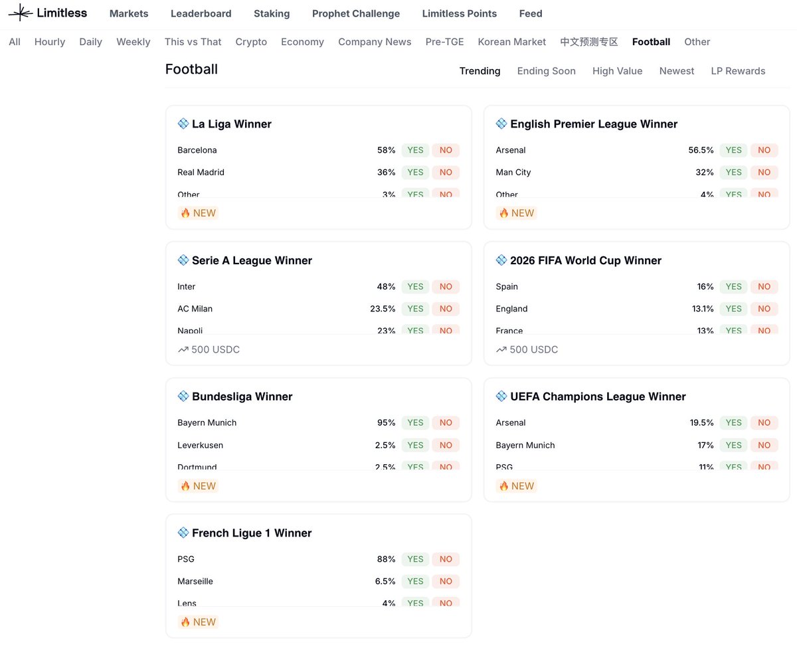Click the trend arrow icon on World Cup card
This screenshot has width=797, height=672.
(x=501, y=349)
